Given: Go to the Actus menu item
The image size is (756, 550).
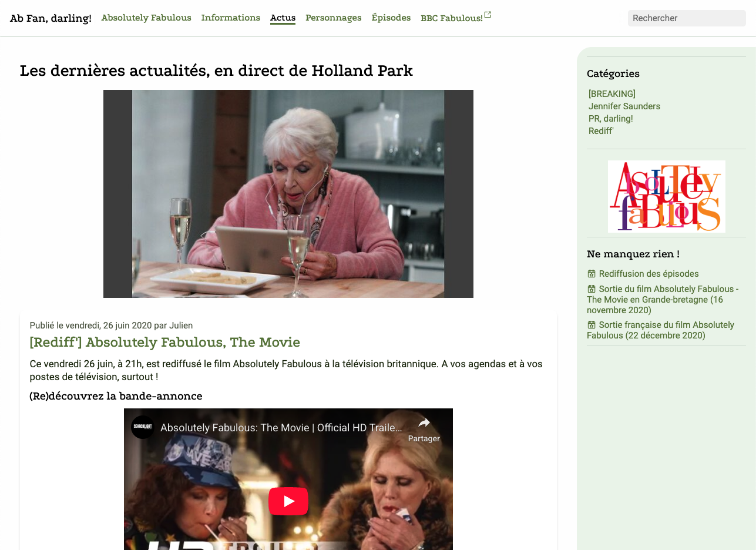Looking at the screenshot, I should point(283,18).
